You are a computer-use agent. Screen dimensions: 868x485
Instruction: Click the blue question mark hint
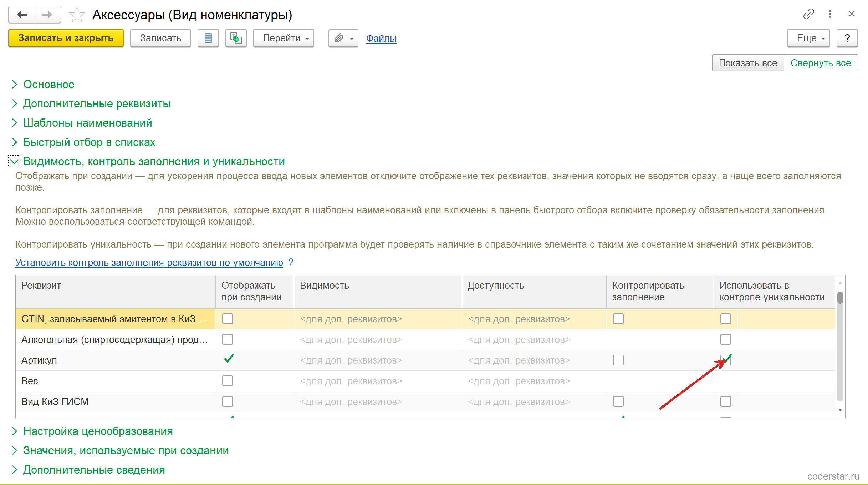coord(291,262)
